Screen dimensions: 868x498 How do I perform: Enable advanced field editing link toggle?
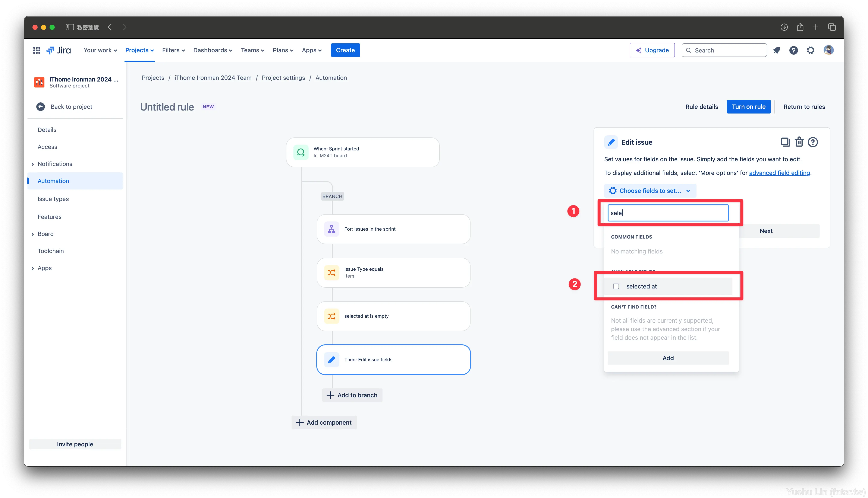tap(779, 173)
